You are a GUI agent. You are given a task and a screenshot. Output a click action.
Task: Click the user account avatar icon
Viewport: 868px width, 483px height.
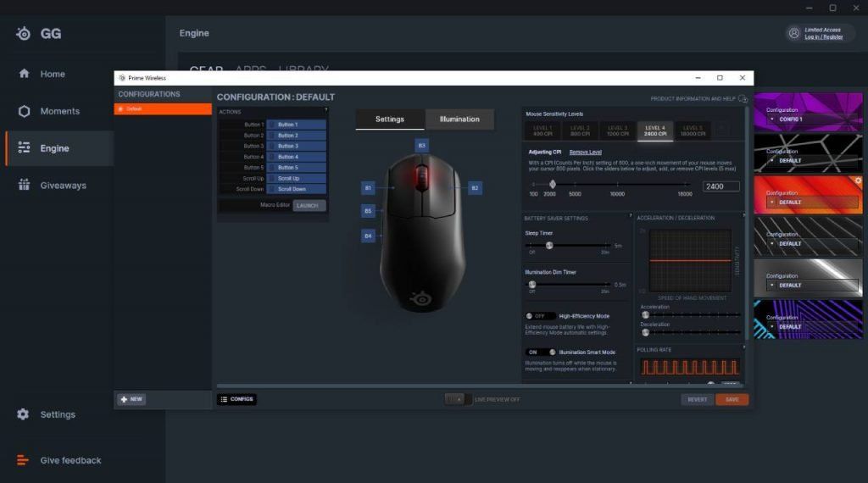tap(793, 33)
